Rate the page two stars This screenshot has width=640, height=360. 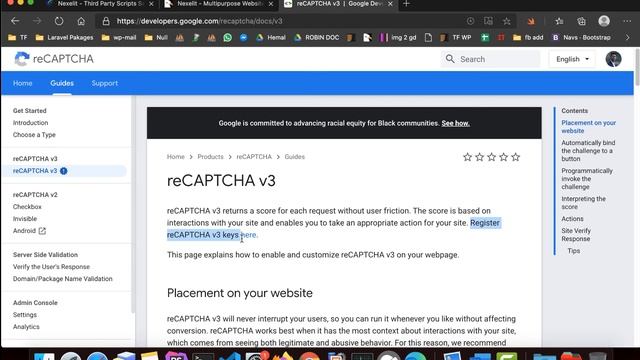pyautogui.click(x=480, y=157)
